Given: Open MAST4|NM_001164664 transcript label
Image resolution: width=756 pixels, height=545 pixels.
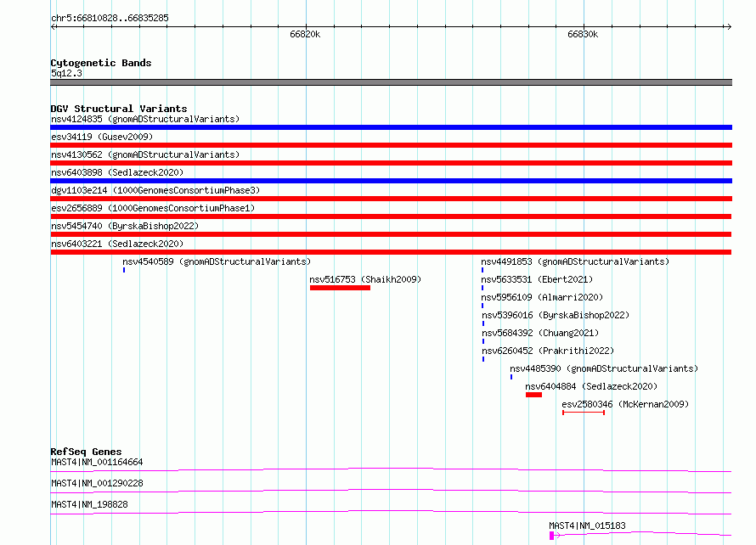Looking at the screenshot, I should click(97, 462).
